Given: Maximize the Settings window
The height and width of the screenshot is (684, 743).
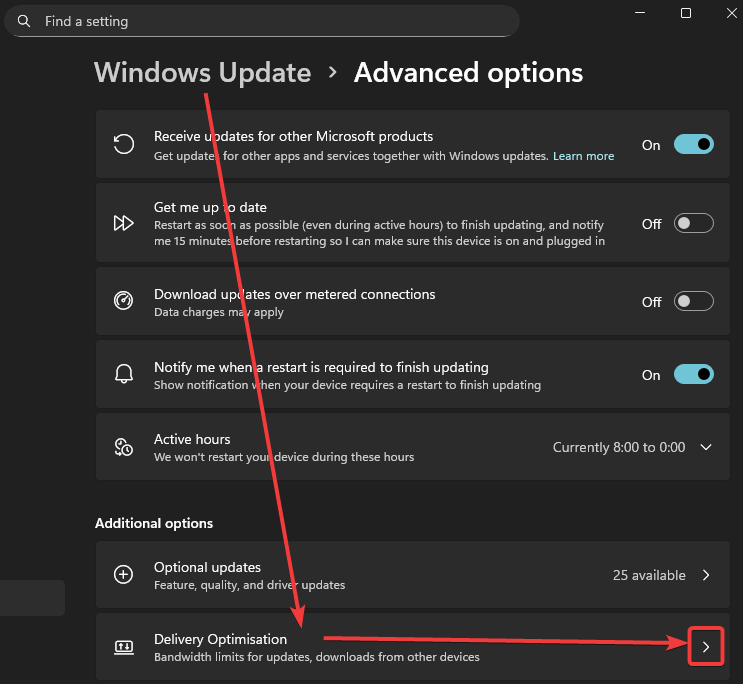Looking at the screenshot, I should click(x=686, y=13).
